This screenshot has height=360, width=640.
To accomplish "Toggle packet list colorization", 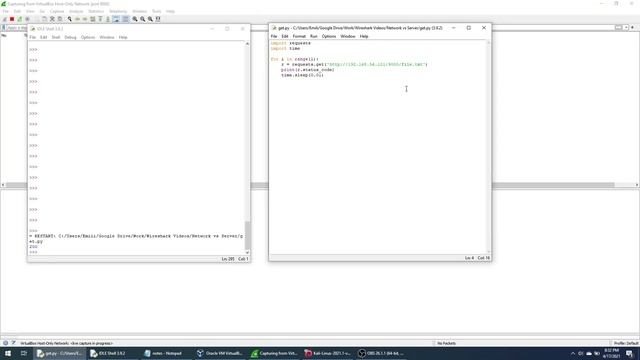I will click(x=125, y=19).
